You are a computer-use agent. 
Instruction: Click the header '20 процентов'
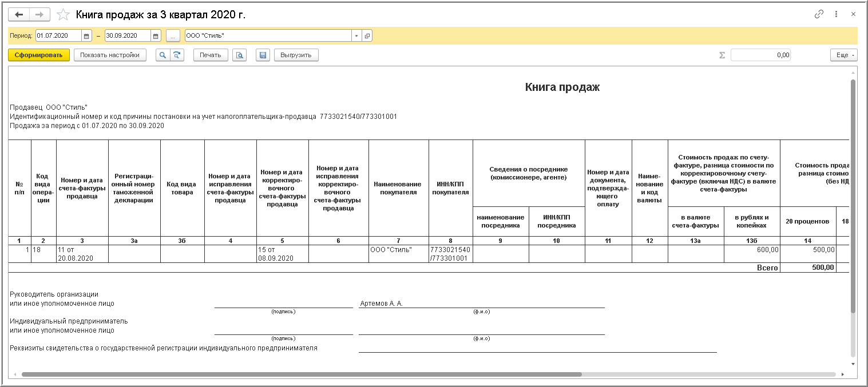point(808,221)
